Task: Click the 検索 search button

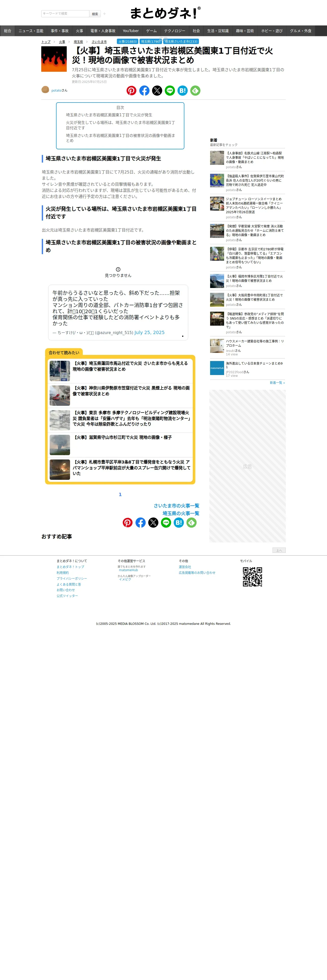Action: 95,14
